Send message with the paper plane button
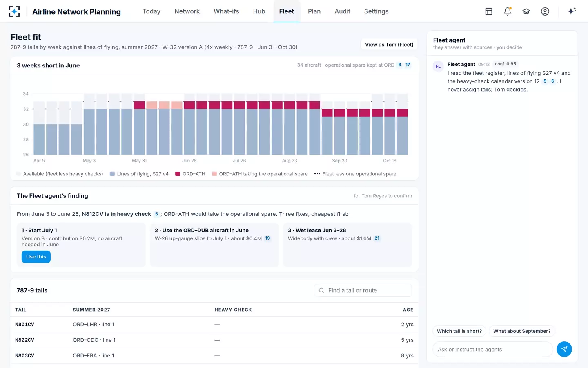 point(564,349)
